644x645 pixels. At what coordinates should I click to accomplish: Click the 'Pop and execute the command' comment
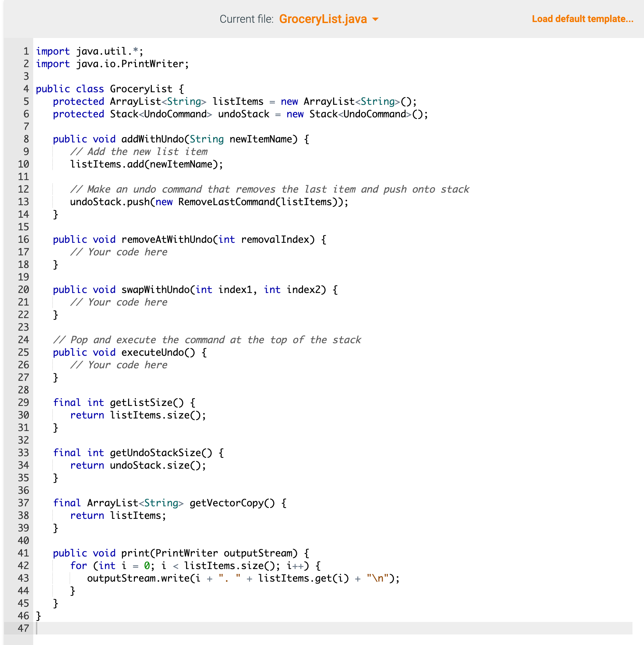[x=207, y=340]
